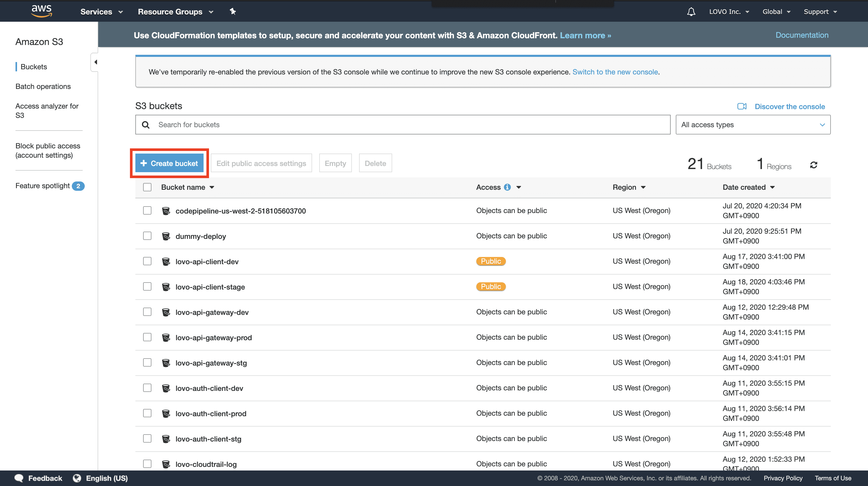Click the Public badge for lovo-api-client-stage
868x486 pixels.
pos(491,287)
